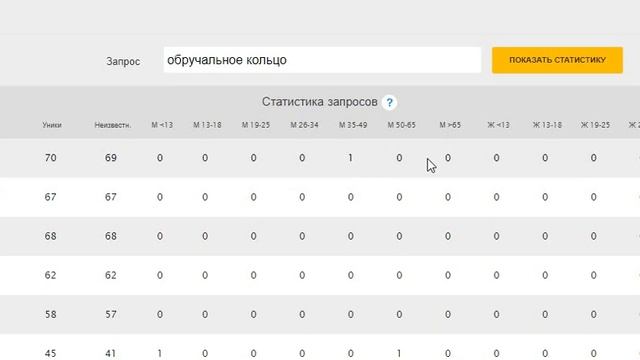Click the Неизвестн. value 41
Image resolution: width=640 pixels, height=360 pixels.
111,353
